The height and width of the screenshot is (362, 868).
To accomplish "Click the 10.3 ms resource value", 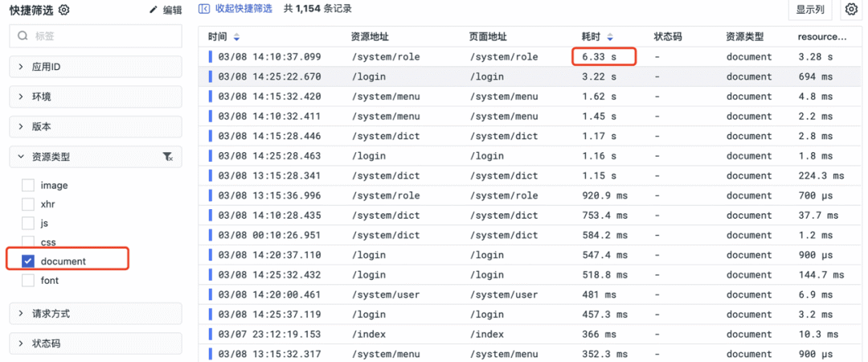I will (818, 335).
